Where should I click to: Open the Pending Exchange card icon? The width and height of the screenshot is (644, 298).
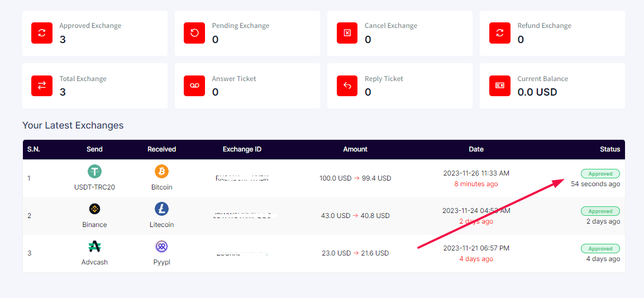click(195, 33)
